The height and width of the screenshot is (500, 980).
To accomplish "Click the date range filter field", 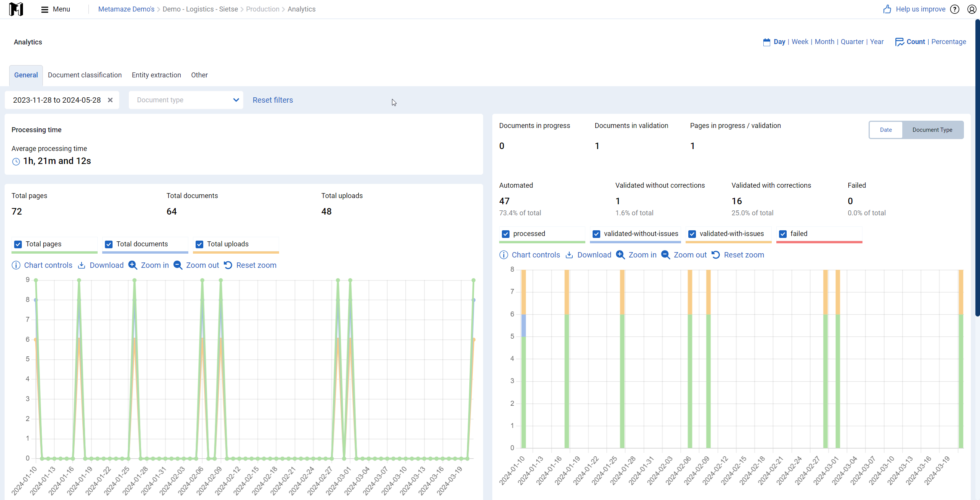I will [62, 100].
